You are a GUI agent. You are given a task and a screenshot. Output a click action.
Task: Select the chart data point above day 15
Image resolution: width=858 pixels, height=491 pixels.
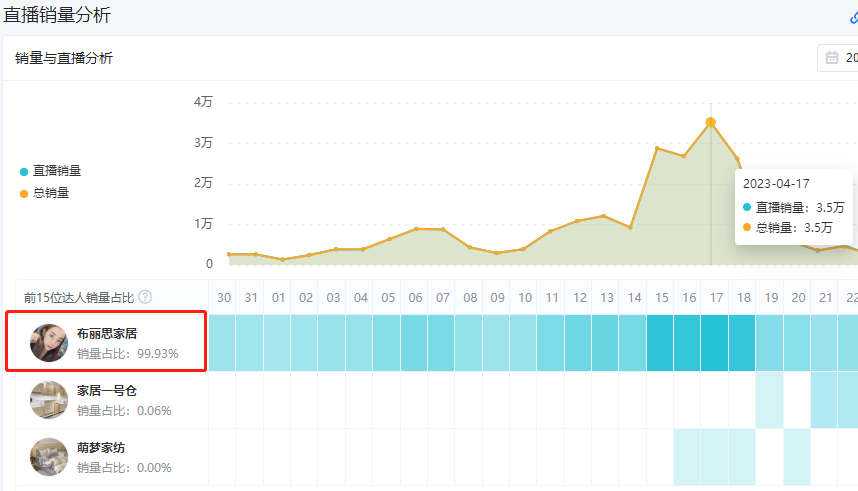point(657,148)
